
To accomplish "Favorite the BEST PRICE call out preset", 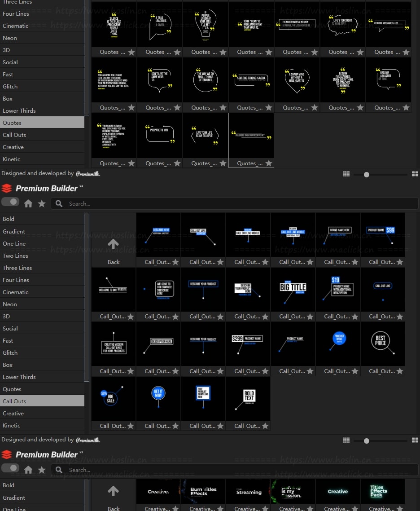I will coord(400,371).
